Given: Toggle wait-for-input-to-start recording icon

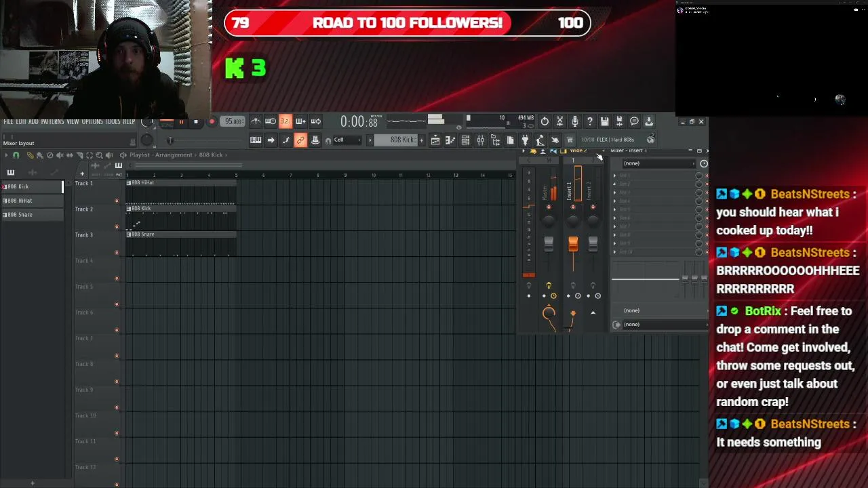Looking at the screenshot, I should click(x=271, y=121).
